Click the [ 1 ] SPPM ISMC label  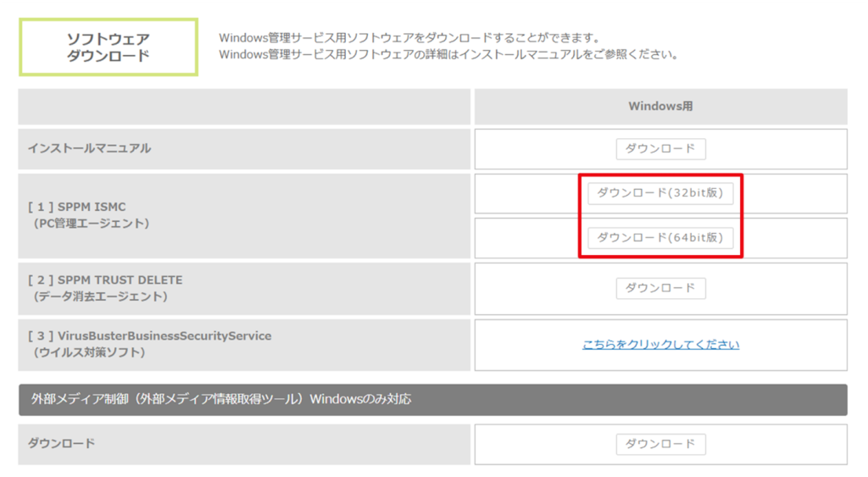77,207
